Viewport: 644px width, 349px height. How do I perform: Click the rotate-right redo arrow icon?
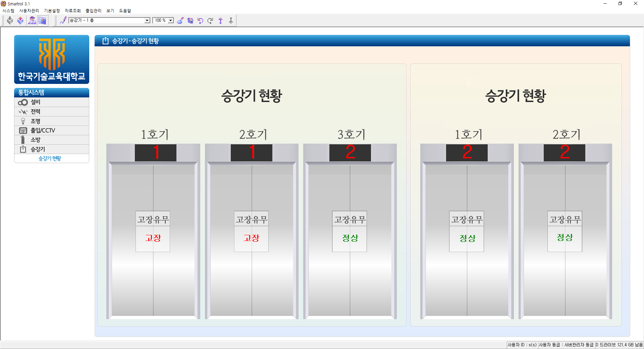click(x=210, y=20)
